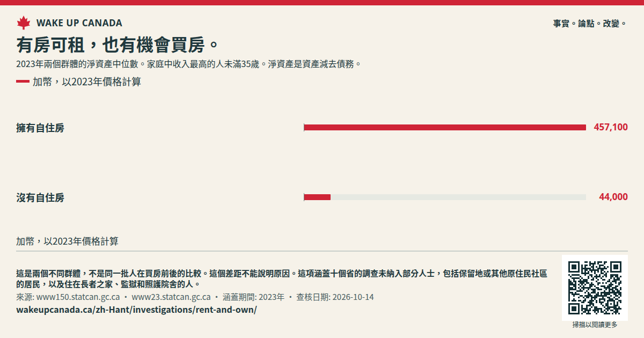Viewport: 644px width, 338px height.
Task: Click the text 涵蓋期間: 2023年
Action: pyautogui.click(x=253, y=297)
